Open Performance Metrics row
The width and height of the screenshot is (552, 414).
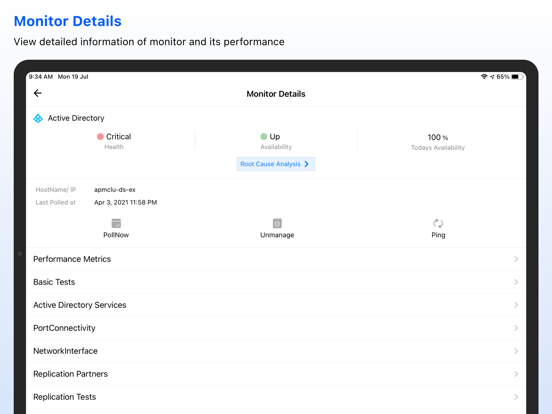coord(276,259)
